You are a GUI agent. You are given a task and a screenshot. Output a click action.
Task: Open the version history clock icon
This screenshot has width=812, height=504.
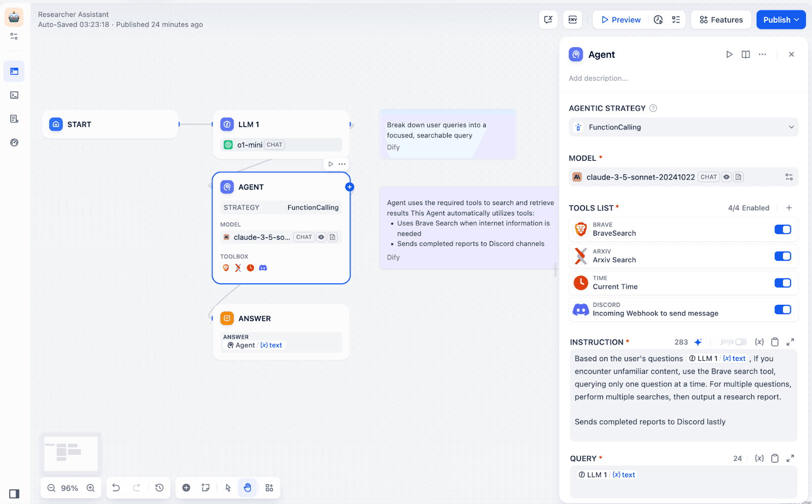pyautogui.click(x=159, y=488)
